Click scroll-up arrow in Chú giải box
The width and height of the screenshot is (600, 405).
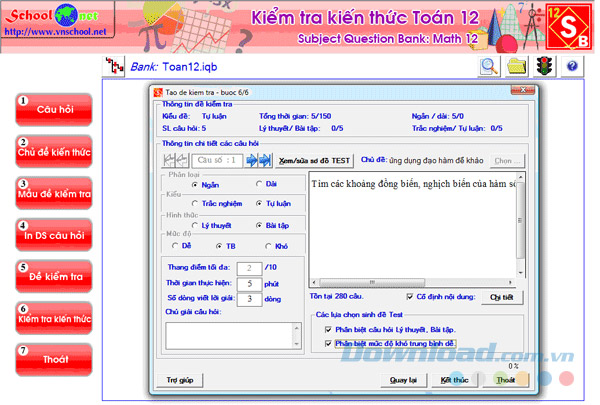tap(297, 328)
